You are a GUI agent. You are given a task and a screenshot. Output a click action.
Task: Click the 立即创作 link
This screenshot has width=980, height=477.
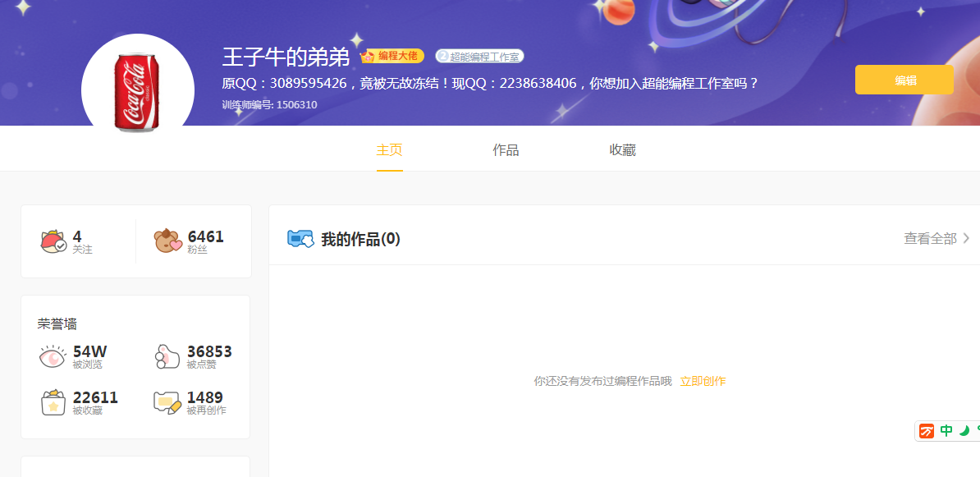click(703, 381)
